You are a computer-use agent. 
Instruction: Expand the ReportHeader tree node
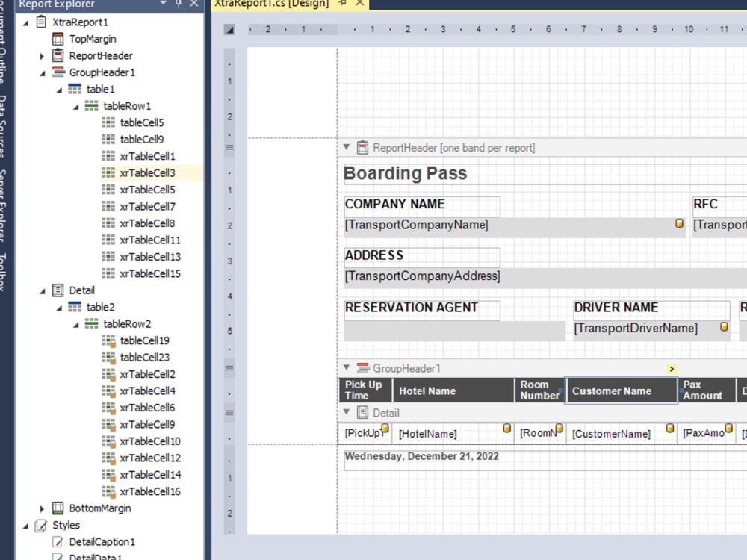click(41, 55)
